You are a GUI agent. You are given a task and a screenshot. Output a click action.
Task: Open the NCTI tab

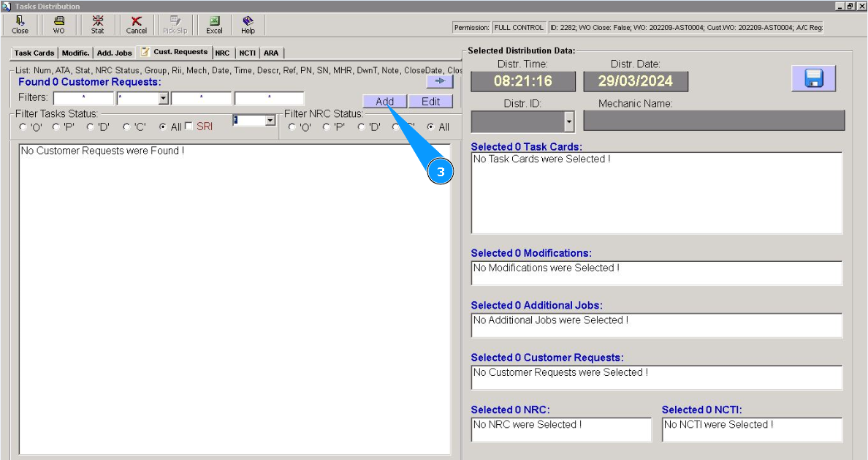248,53
